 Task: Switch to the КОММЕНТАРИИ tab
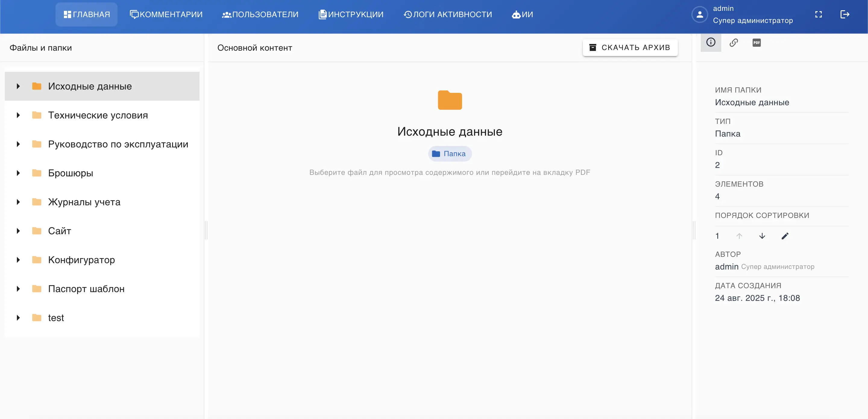click(x=166, y=14)
